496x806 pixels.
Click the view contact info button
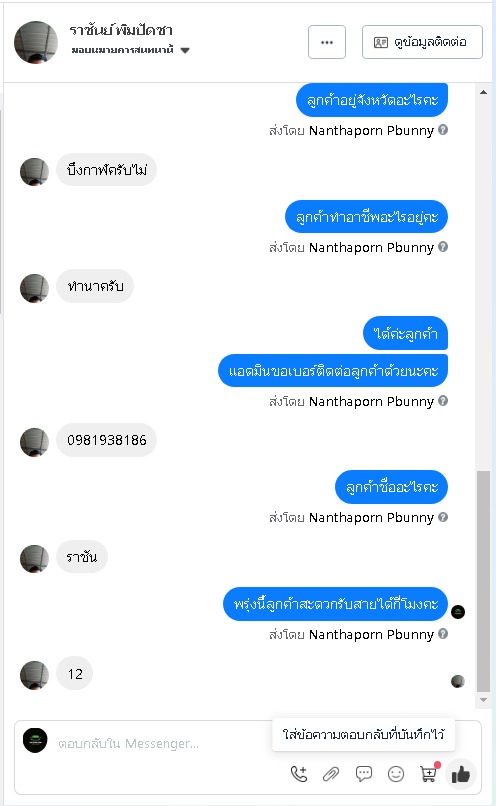pos(422,42)
